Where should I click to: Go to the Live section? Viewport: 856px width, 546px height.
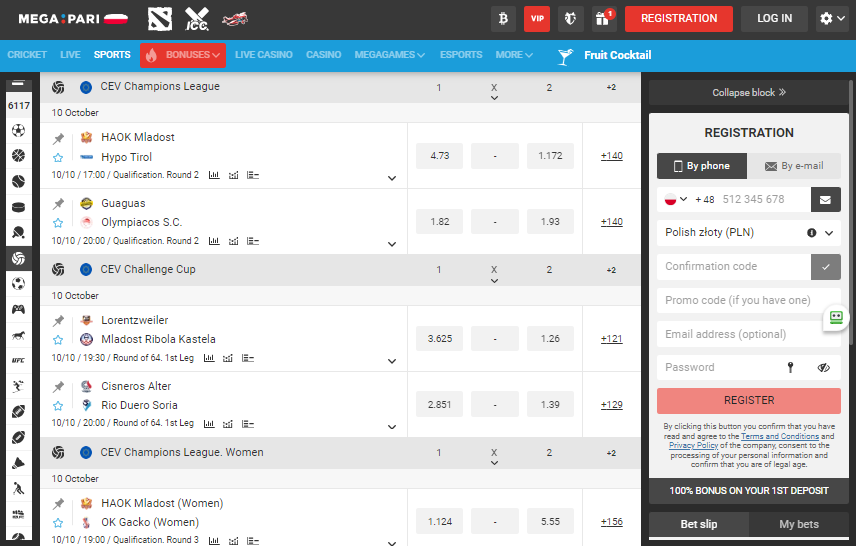pyautogui.click(x=70, y=55)
